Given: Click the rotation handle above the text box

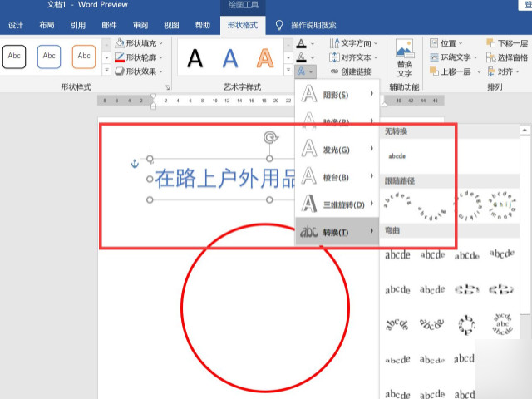Looking at the screenshot, I should [x=270, y=137].
